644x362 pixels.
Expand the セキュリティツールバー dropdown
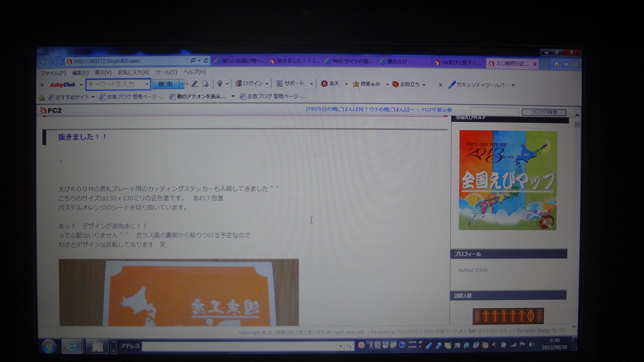513,85
